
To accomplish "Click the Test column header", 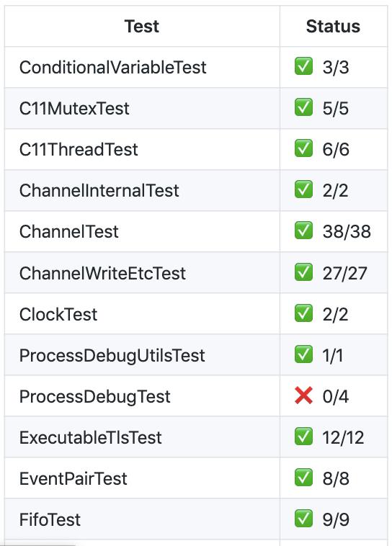I will point(142,27).
